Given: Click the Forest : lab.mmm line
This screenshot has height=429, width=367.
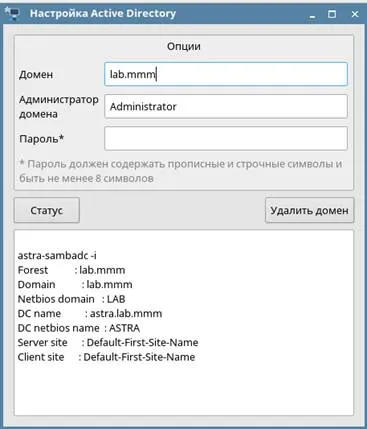Looking at the screenshot, I should coord(71,270).
